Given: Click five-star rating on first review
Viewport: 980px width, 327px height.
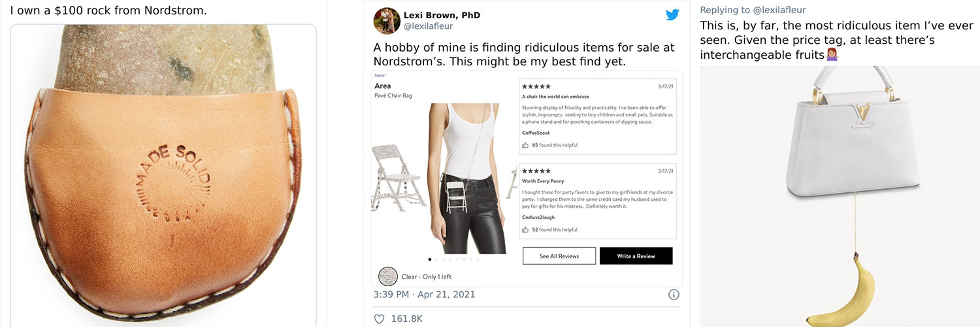Looking at the screenshot, I should click(536, 86).
